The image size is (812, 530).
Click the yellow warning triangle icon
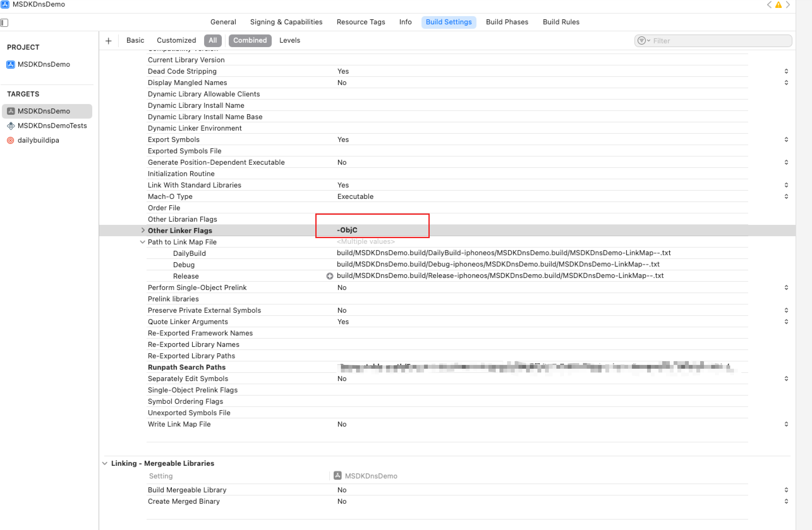click(x=778, y=5)
